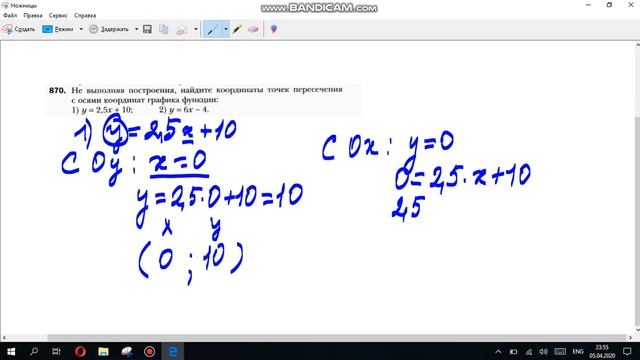640x360 pixels.
Task: Open the Windows Start menu
Action: 11,351
